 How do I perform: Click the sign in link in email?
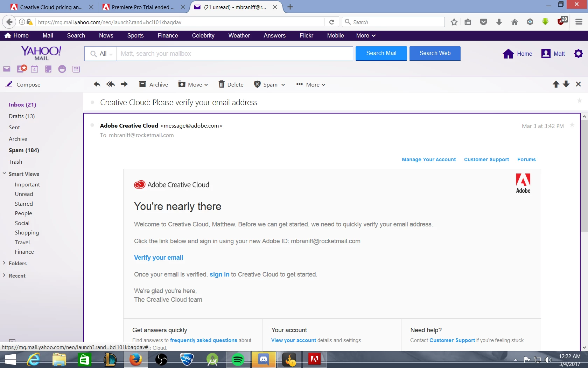click(x=219, y=274)
